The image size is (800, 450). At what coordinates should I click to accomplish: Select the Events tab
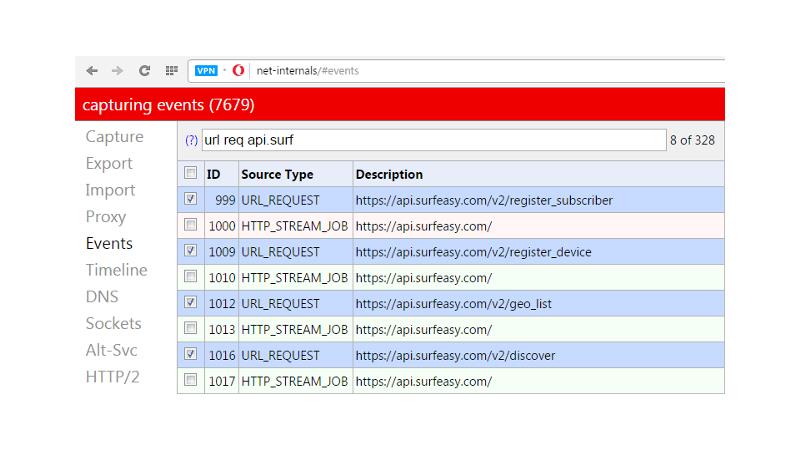pos(109,243)
